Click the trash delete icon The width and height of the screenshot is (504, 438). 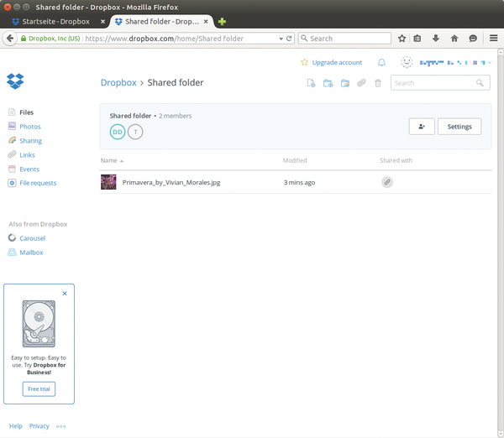click(378, 83)
